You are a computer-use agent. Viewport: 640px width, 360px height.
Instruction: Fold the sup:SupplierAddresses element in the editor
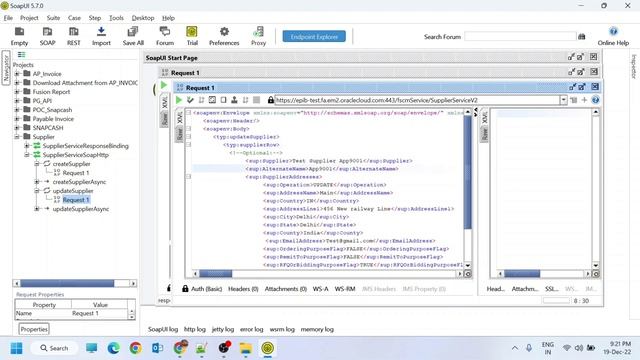(x=189, y=177)
